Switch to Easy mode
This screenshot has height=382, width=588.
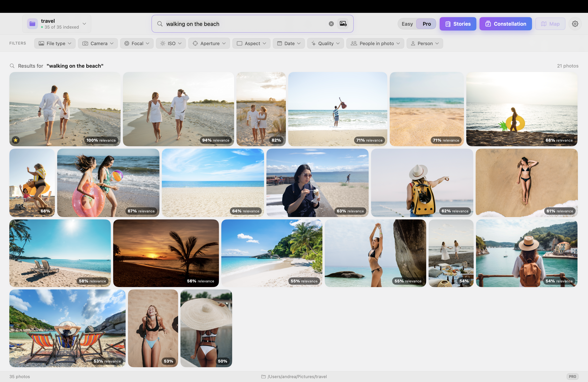coord(407,24)
